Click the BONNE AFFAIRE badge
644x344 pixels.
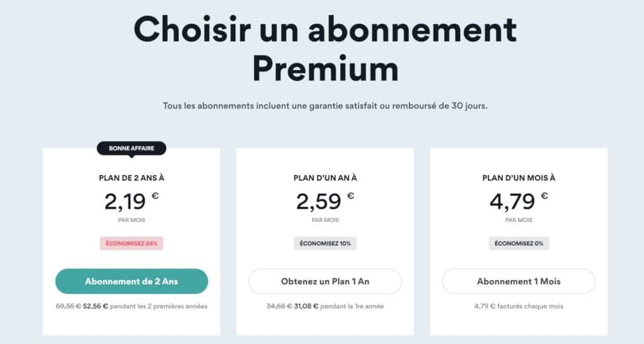coord(131,148)
